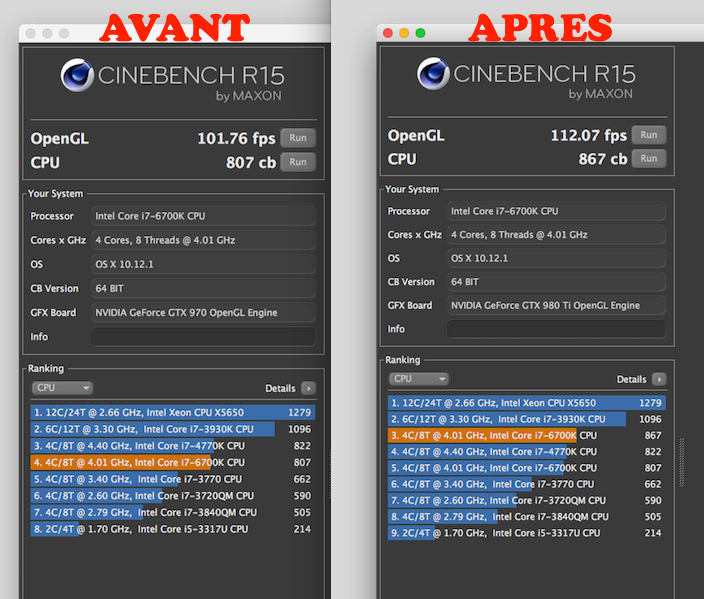Select i7-4770K row scoring 822 in right window
The image size is (704, 599).
pyautogui.click(x=527, y=451)
